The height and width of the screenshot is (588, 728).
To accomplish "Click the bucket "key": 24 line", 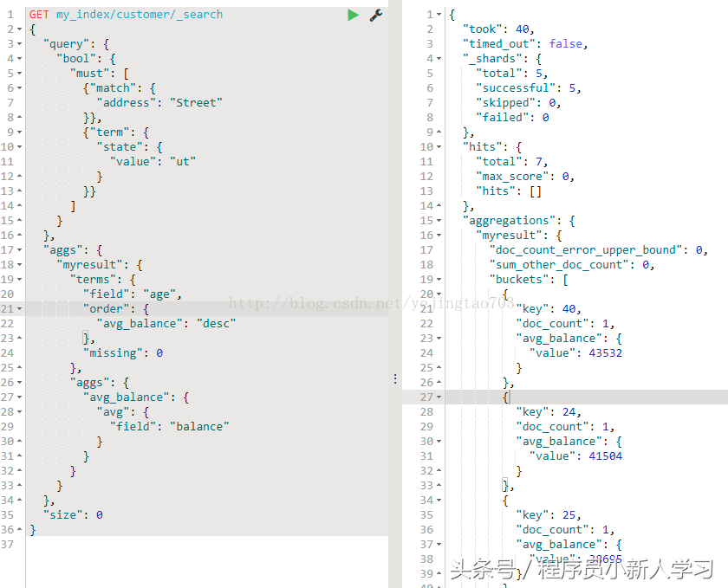I will (x=549, y=412).
